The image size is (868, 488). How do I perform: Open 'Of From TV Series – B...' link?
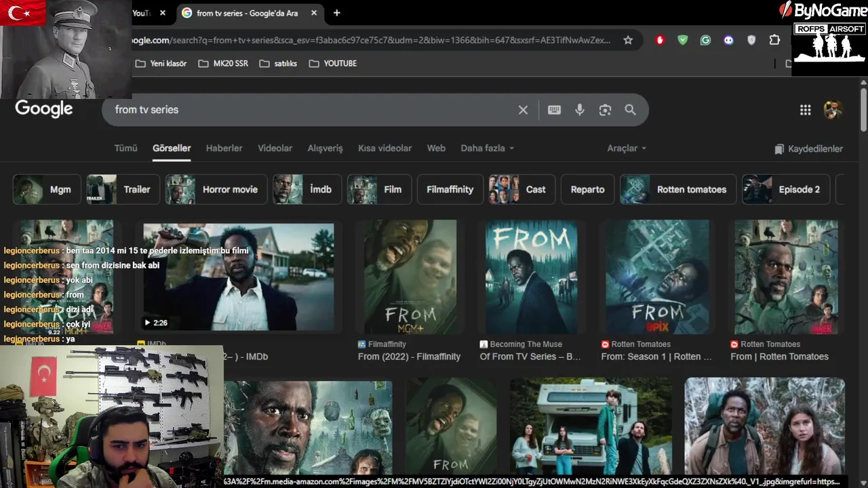pyautogui.click(x=530, y=357)
